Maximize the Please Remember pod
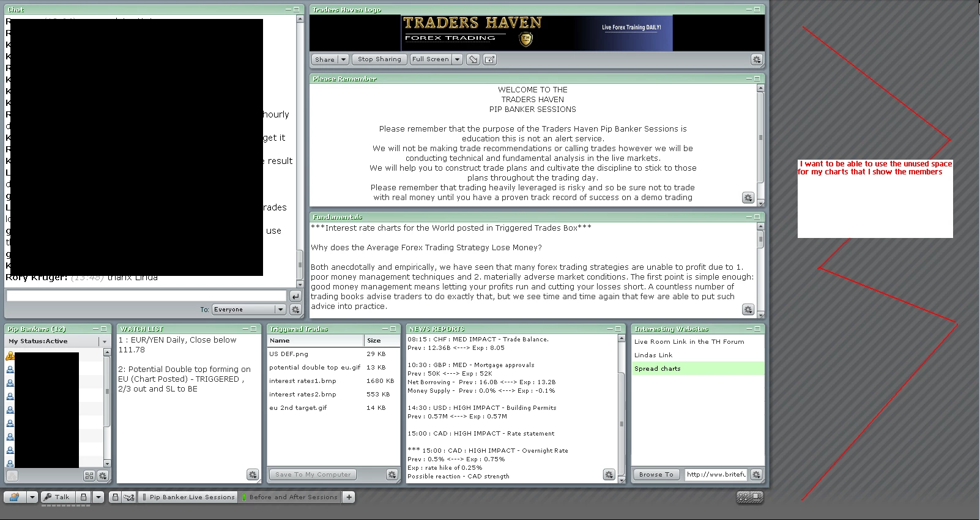Viewport: 980px width, 520px height. pyautogui.click(x=757, y=78)
